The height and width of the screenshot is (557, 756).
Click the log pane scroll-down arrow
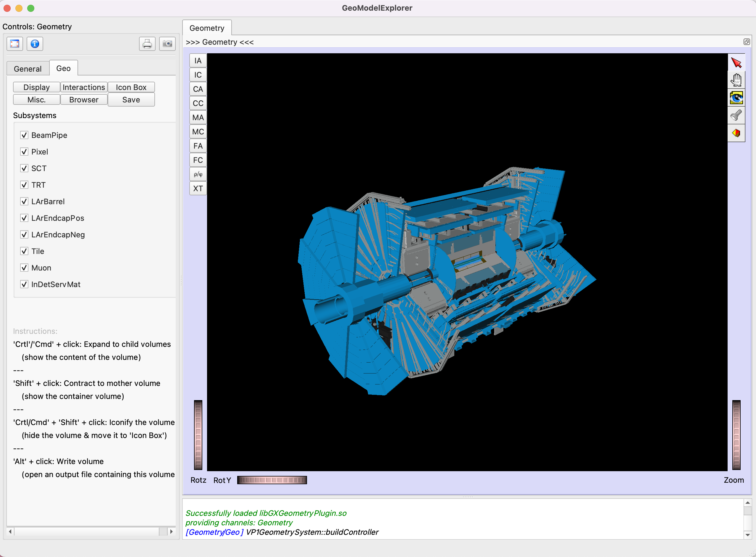tap(748, 535)
